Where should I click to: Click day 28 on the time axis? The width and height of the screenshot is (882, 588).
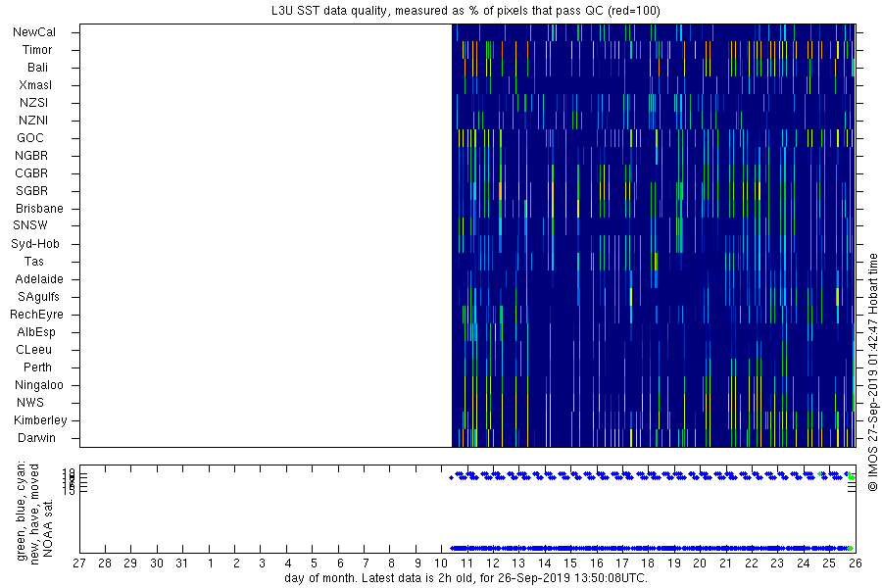point(105,563)
